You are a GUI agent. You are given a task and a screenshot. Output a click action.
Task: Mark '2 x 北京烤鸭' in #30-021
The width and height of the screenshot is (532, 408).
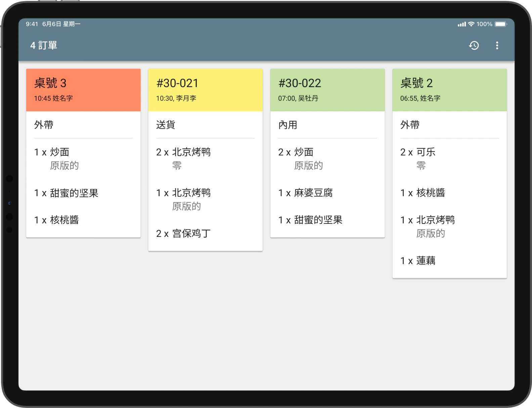[x=183, y=152]
